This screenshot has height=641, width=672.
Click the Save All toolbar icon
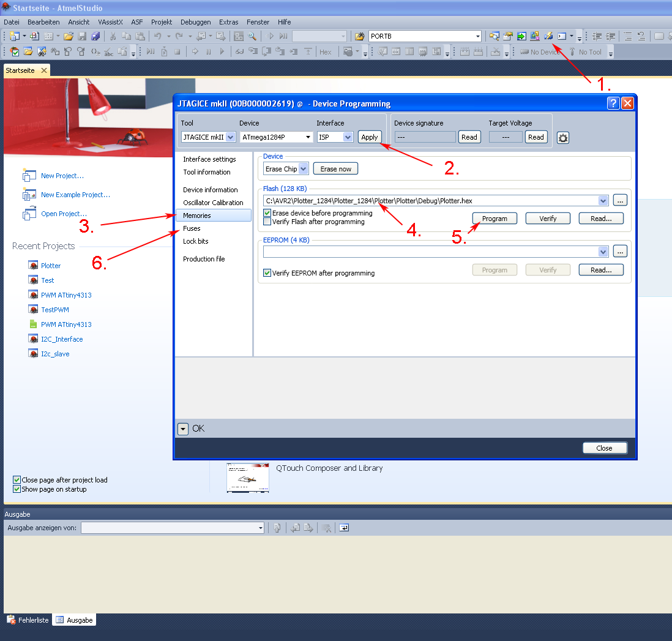95,37
